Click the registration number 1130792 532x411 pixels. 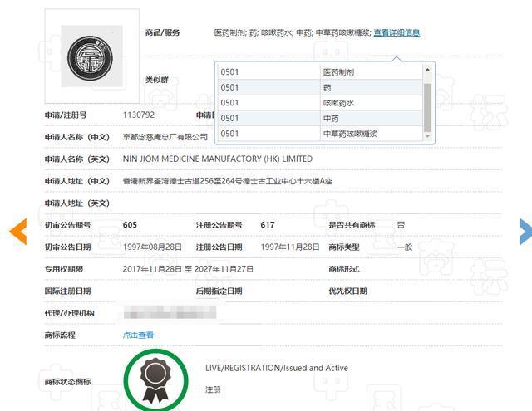(139, 115)
